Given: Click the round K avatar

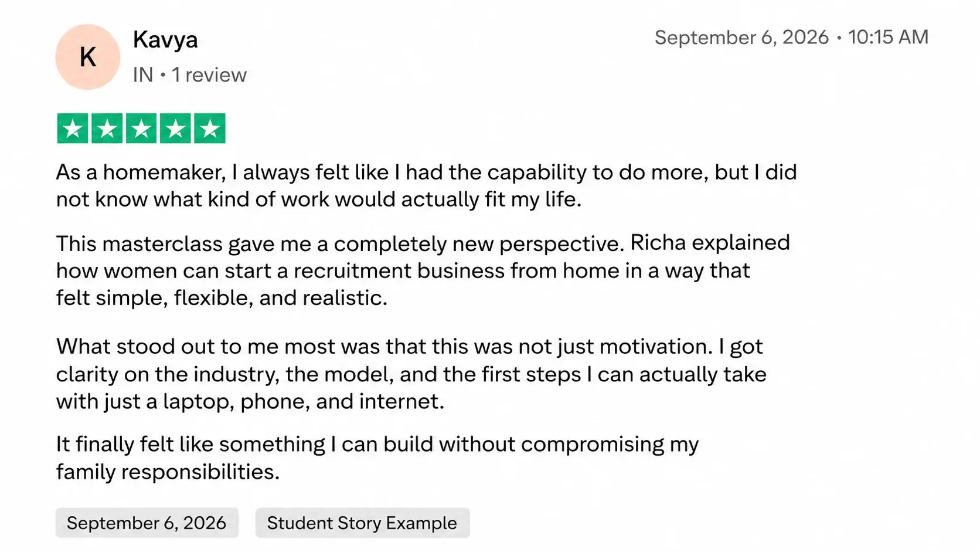Looking at the screenshot, I should coord(88,57).
